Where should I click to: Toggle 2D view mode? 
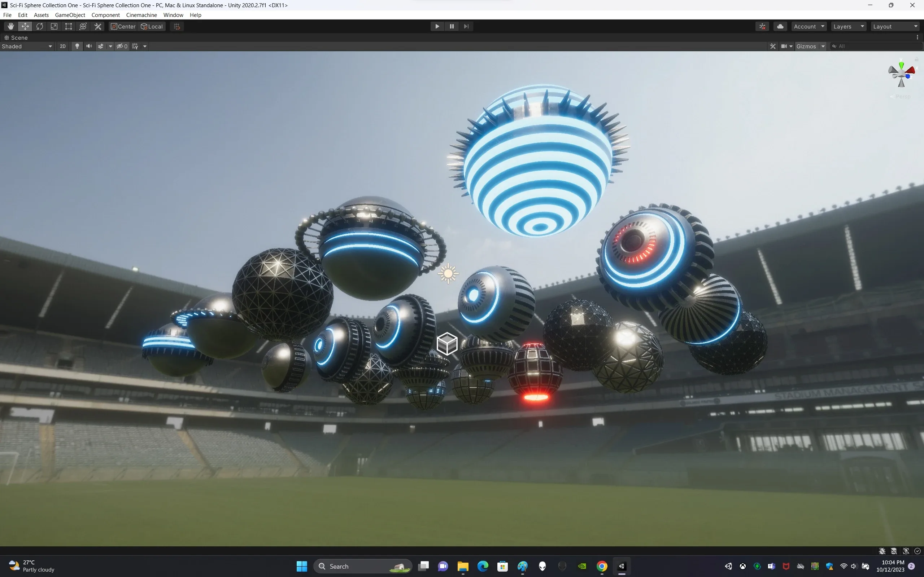pyautogui.click(x=62, y=46)
